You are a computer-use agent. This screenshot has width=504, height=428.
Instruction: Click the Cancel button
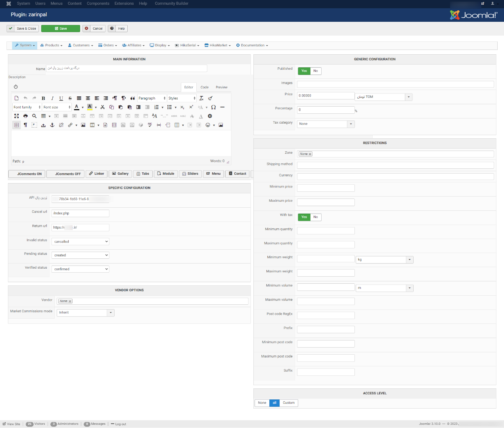(x=94, y=29)
